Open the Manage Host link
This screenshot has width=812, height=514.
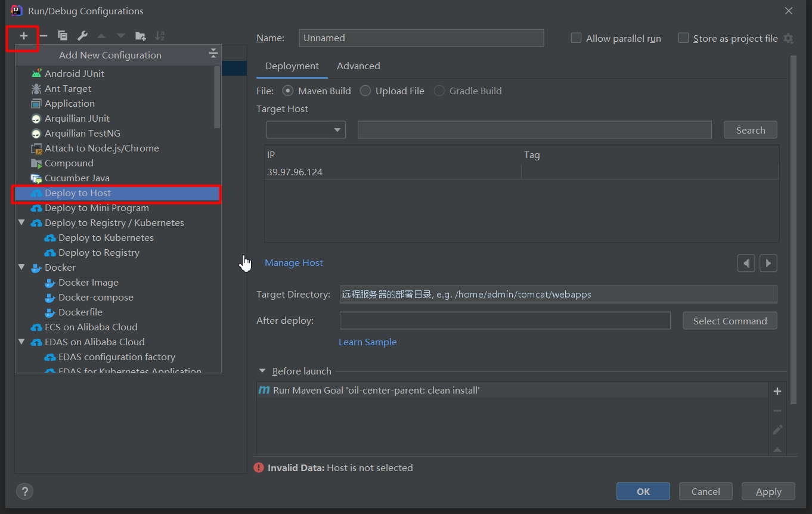294,263
